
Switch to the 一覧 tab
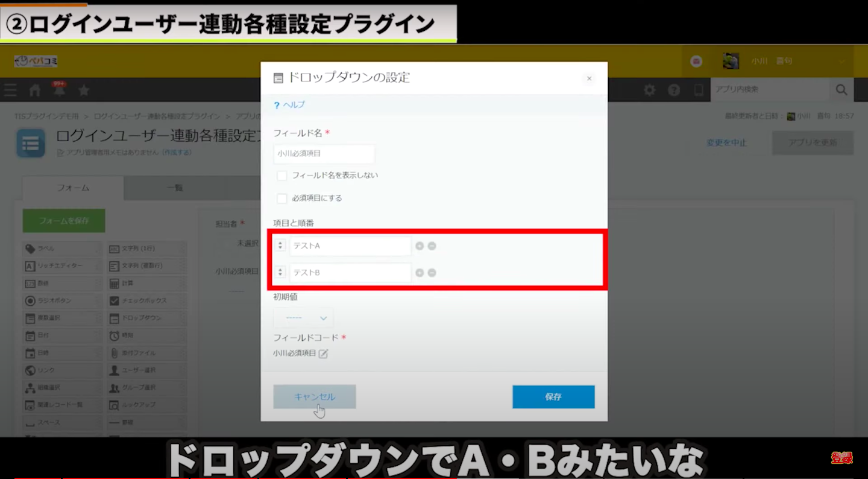pyautogui.click(x=174, y=188)
